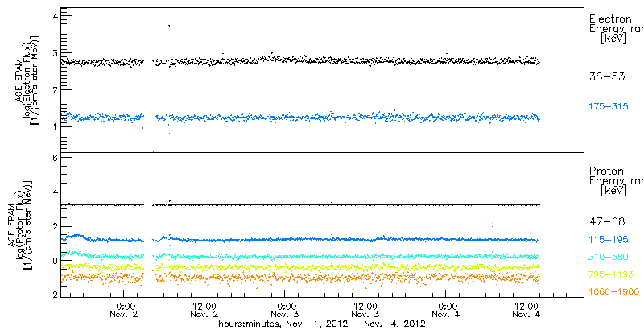Image resolution: width=644 pixels, height=330 pixels.
Task: Click the time-axis caption Nov. 1, 2012 - Nov. 4, 2012
Action: pyautogui.click(x=321, y=324)
